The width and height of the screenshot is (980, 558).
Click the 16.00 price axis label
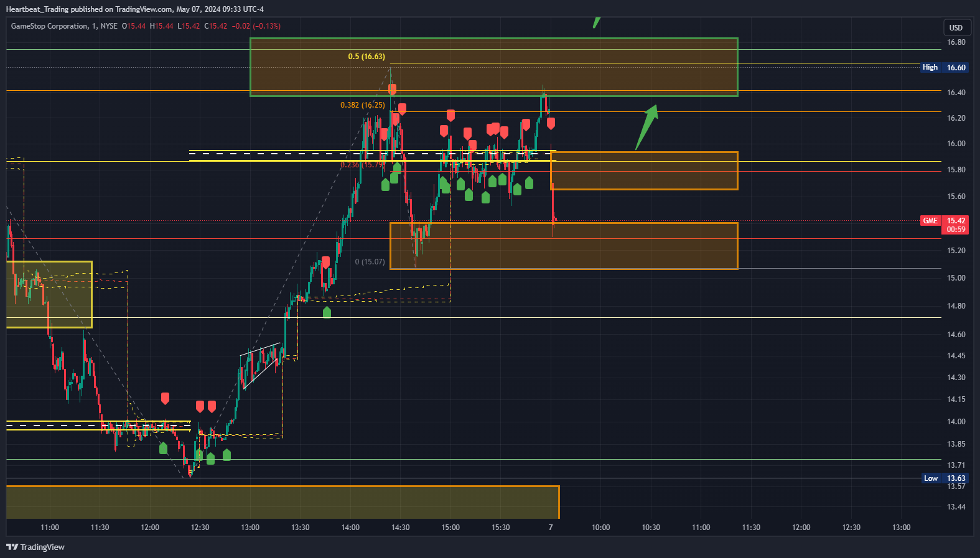[956, 144]
